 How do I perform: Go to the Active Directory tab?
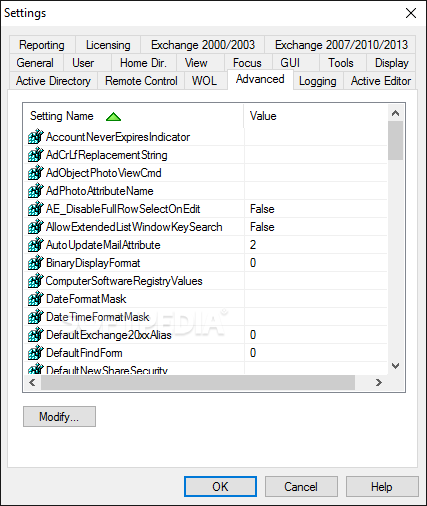tap(53, 81)
